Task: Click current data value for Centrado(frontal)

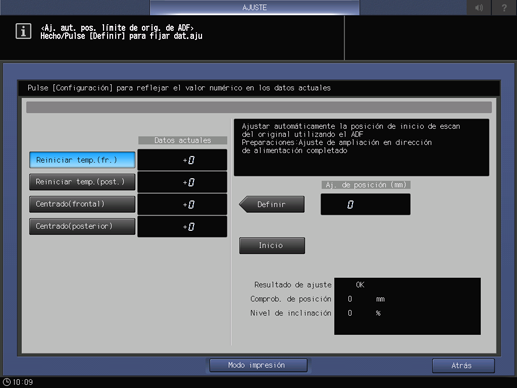Action: [182, 204]
